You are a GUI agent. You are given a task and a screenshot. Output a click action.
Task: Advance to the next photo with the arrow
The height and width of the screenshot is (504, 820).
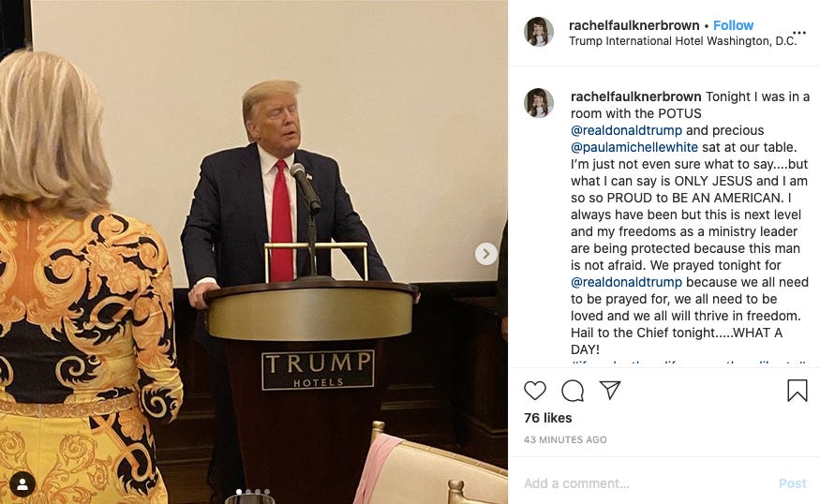[485, 254]
